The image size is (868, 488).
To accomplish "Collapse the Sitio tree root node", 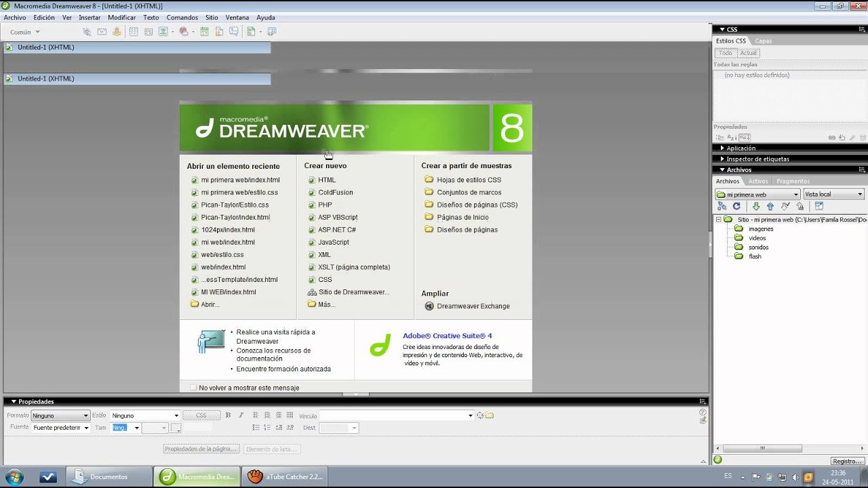I will (x=718, y=220).
